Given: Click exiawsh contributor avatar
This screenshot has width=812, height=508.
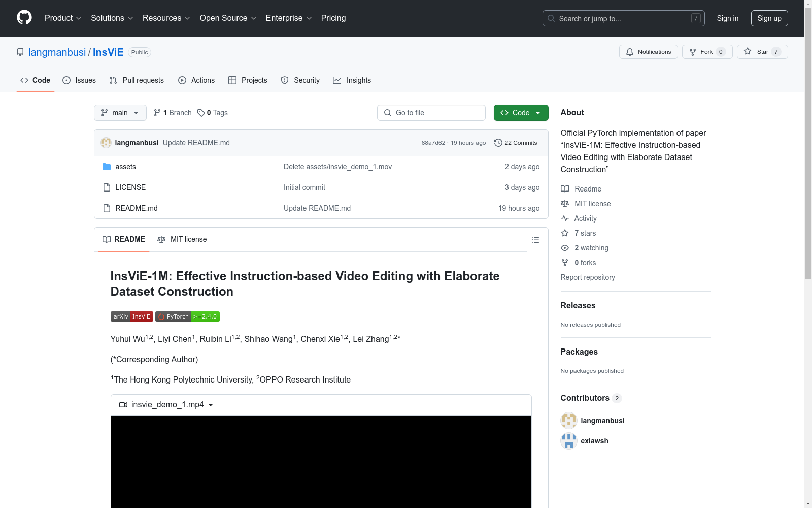Looking at the screenshot, I should click(x=569, y=441).
